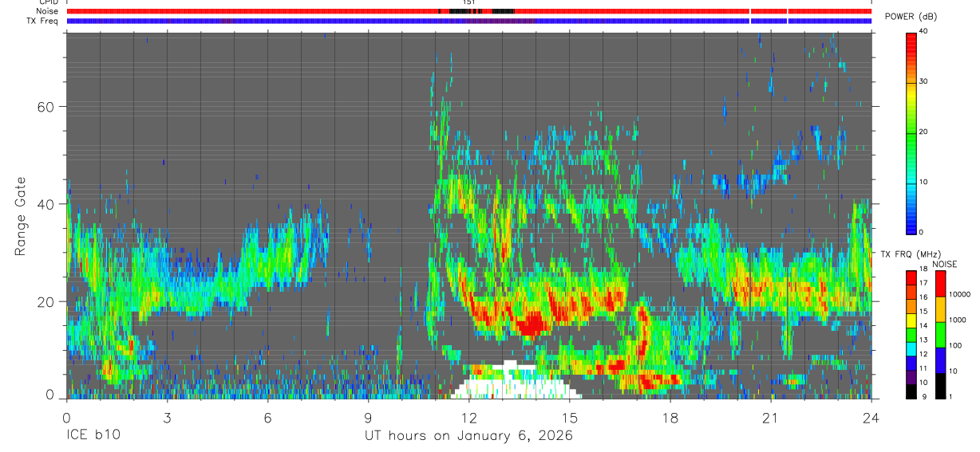Image resolution: width=980 pixels, height=452 pixels.
Task: Click the 'TX Freq' strip label at top
Action: (x=43, y=21)
